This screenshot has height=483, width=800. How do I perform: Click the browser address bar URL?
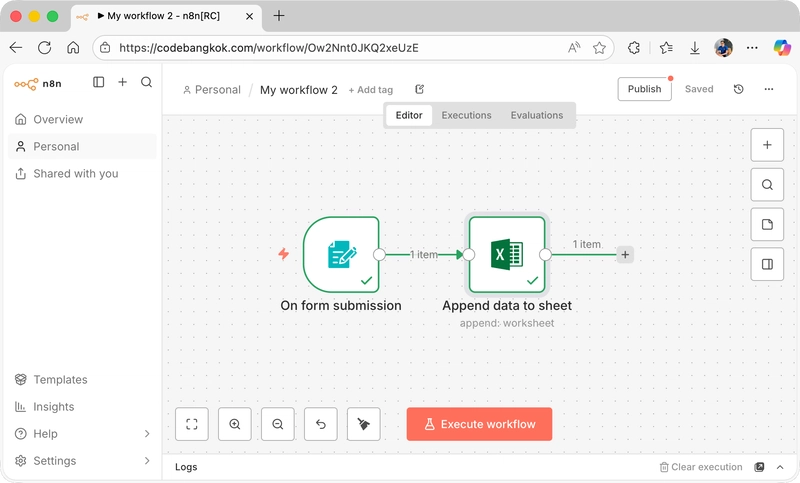point(268,47)
